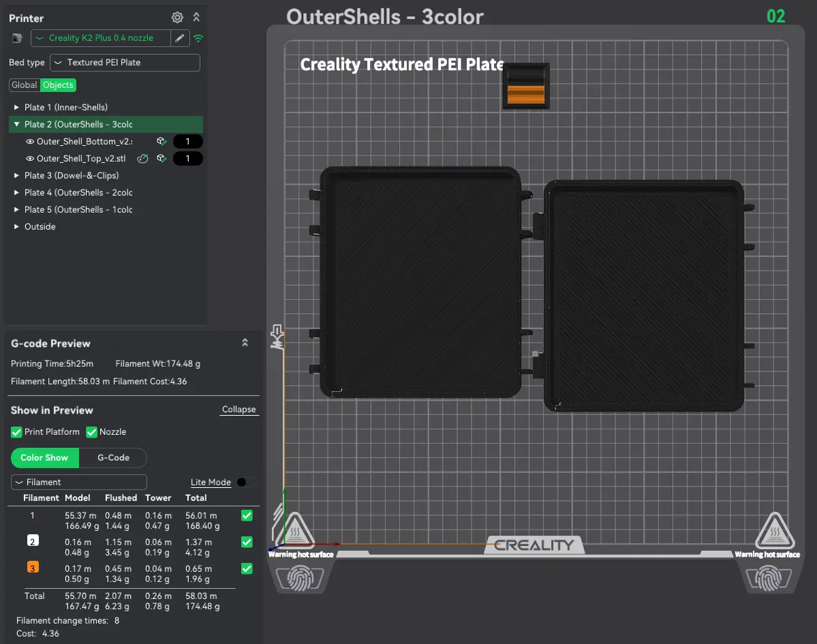This screenshot has width=817, height=644.
Task: Click orange filament 3 color swatch
Action: click(x=33, y=568)
